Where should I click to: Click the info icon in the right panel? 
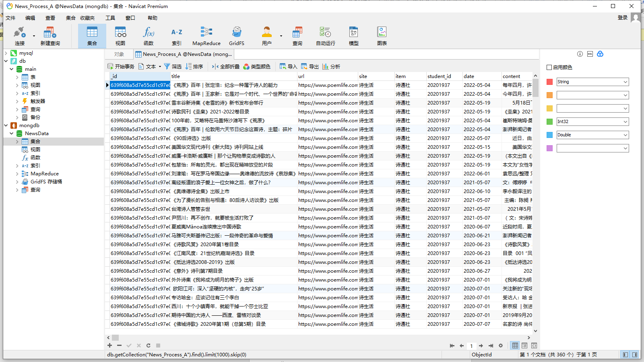(580, 54)
